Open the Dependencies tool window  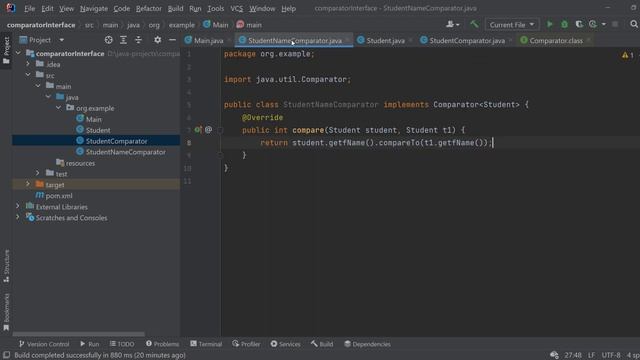pos(367,344)
